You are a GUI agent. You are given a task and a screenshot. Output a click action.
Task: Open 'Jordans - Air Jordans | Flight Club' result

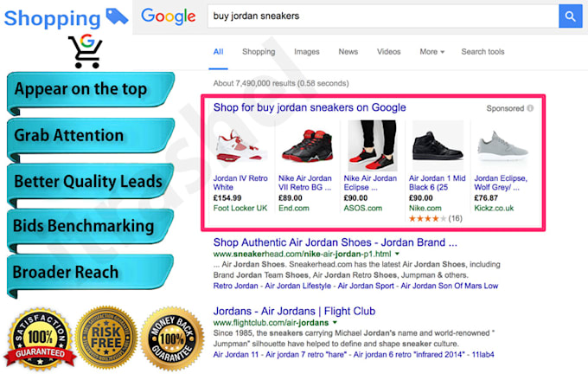click(294, 311)
